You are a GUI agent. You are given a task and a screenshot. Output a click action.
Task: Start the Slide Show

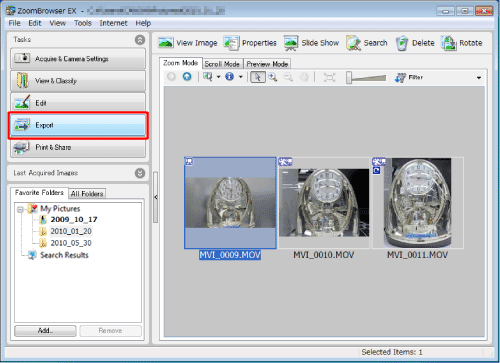311,43
